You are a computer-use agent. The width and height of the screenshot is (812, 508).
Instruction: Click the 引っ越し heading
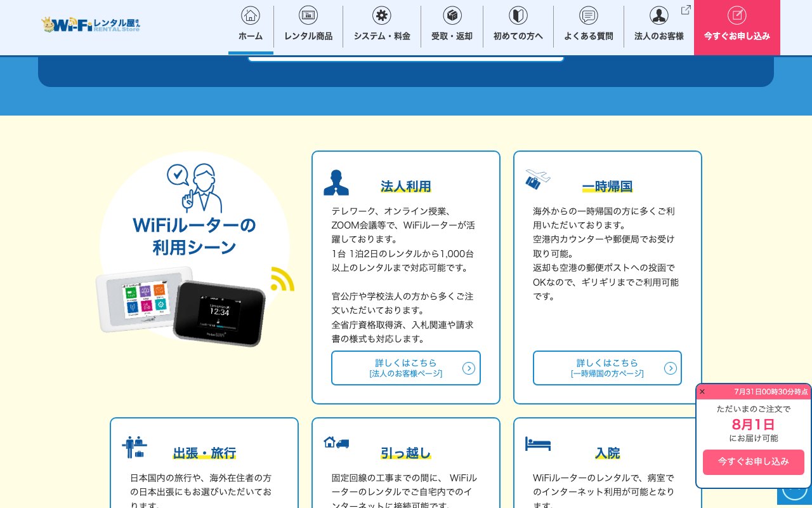(406, 453)
